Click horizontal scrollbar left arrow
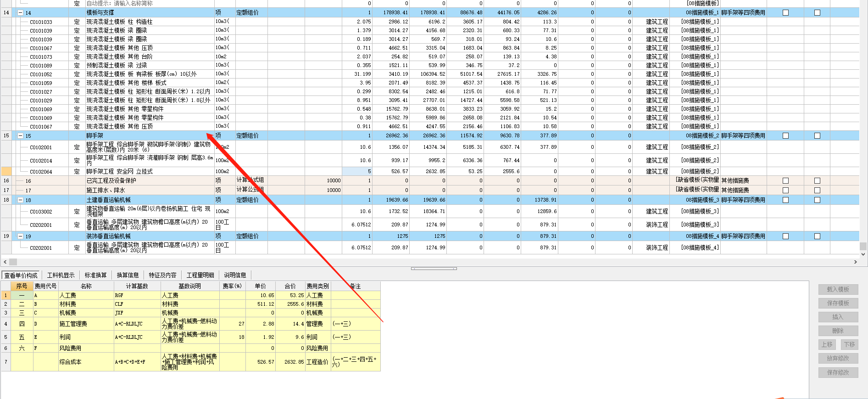 tap(5, 262)
